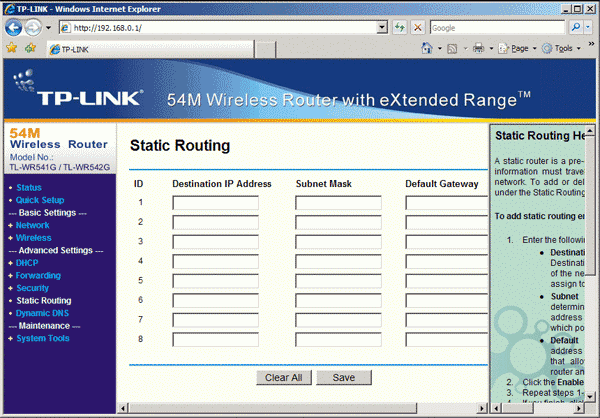Expand the Forwarding sidebar menu
This screenshot has height=418, width=600.
[x=38, y=276]
